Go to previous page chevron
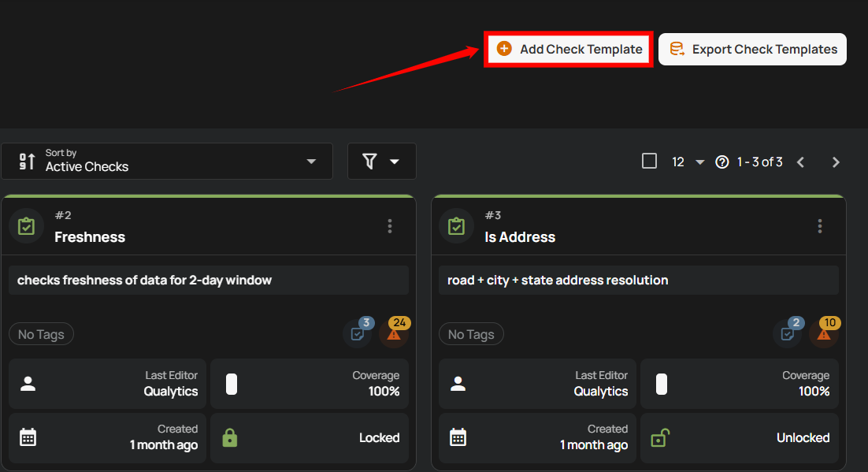The width and height of the screenshot is (868, 472). 800,162
